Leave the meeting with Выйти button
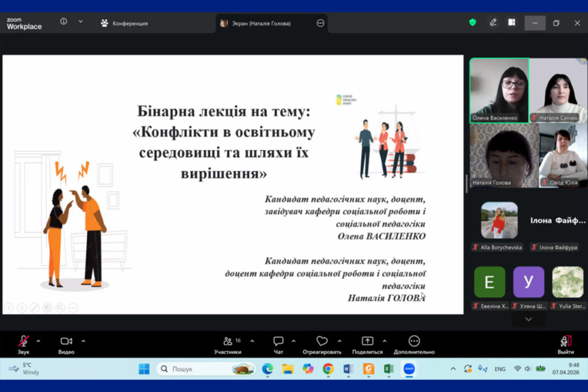Image resolution: width=588 pixels, height=392 pixels. point(566,344)
